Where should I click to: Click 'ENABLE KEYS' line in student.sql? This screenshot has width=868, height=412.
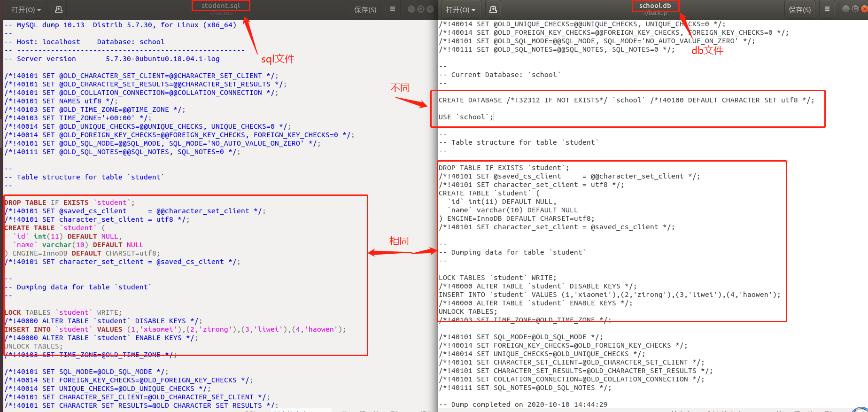click(101, 338)
